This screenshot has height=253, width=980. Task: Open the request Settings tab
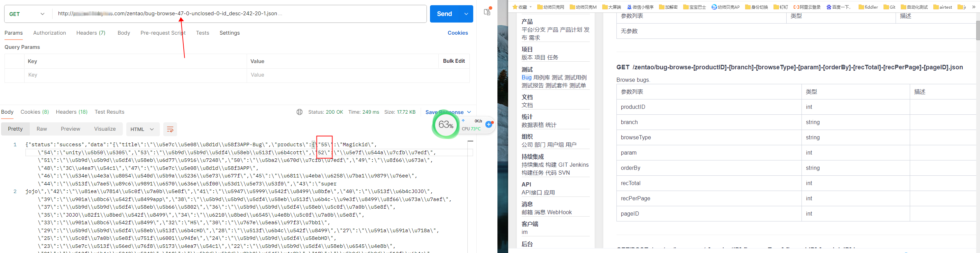pyautogui.click(x=229, y=33)
